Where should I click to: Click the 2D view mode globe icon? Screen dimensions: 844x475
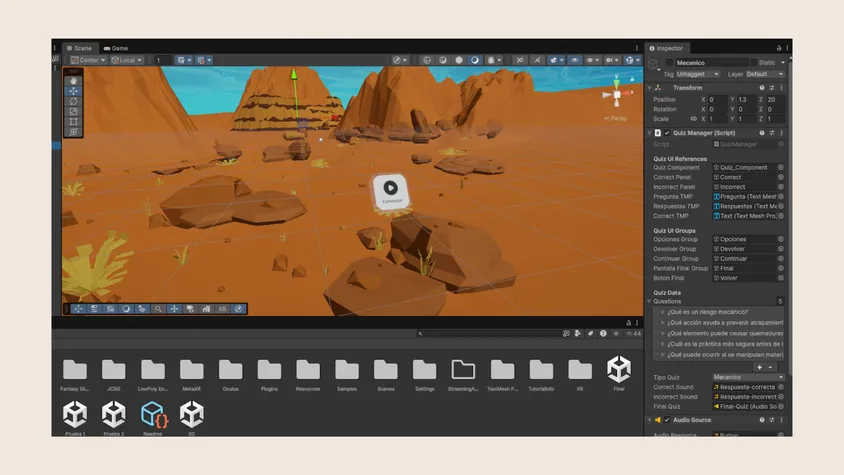427,60
